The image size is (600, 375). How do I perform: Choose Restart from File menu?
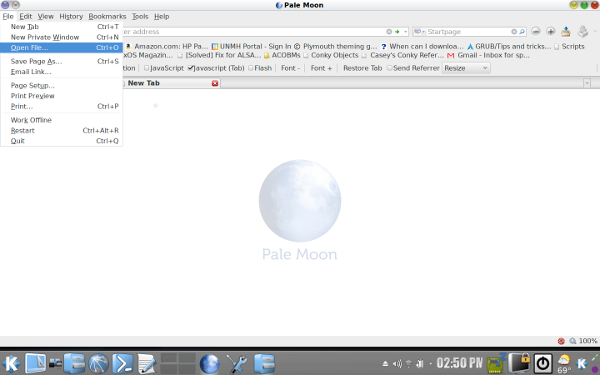(61, 130)
